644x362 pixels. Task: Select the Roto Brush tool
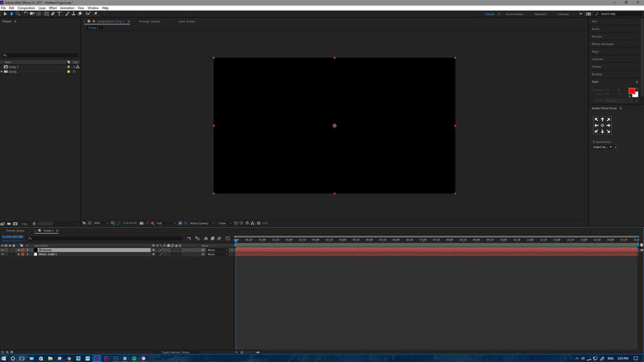tap(88, 14)
